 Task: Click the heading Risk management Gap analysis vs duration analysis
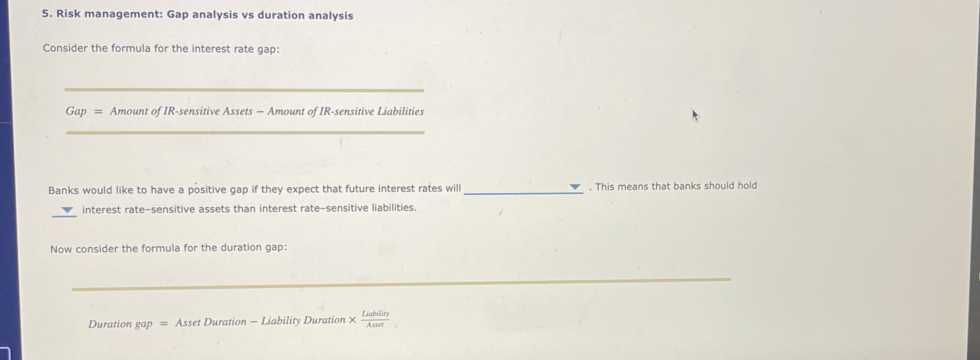[197, 16]
